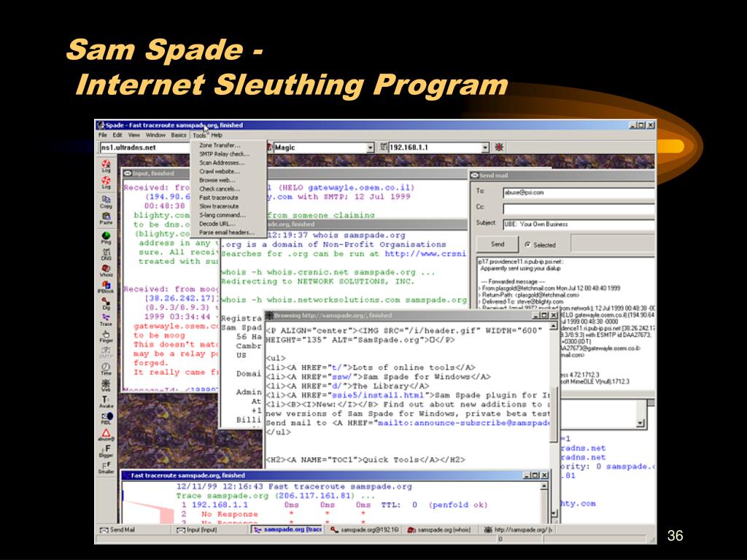This screenshot has width=747, height=560.
Task: Open the Web tool in sidebar
Action: [106, 385]
